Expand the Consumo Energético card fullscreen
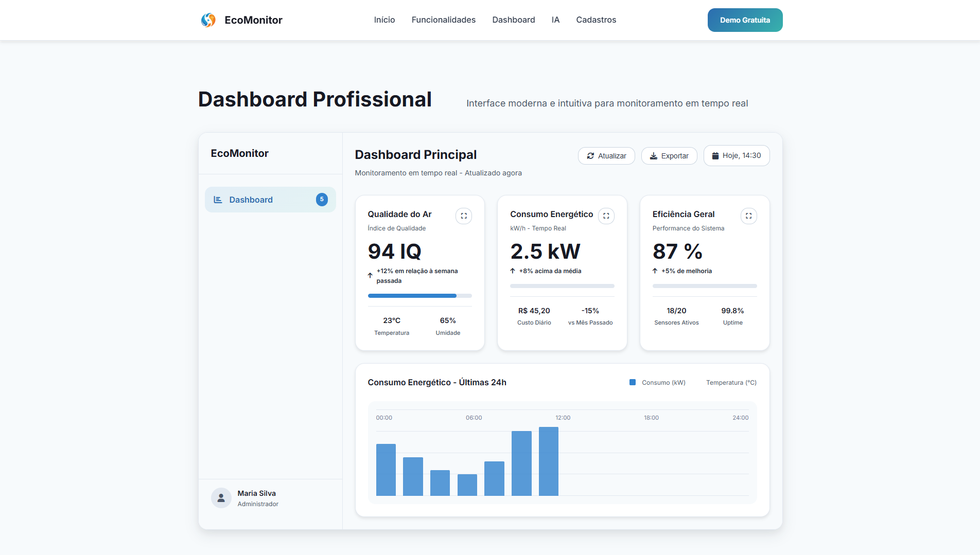The width and height of the screenshot is (980, 555). click(606, 216)
